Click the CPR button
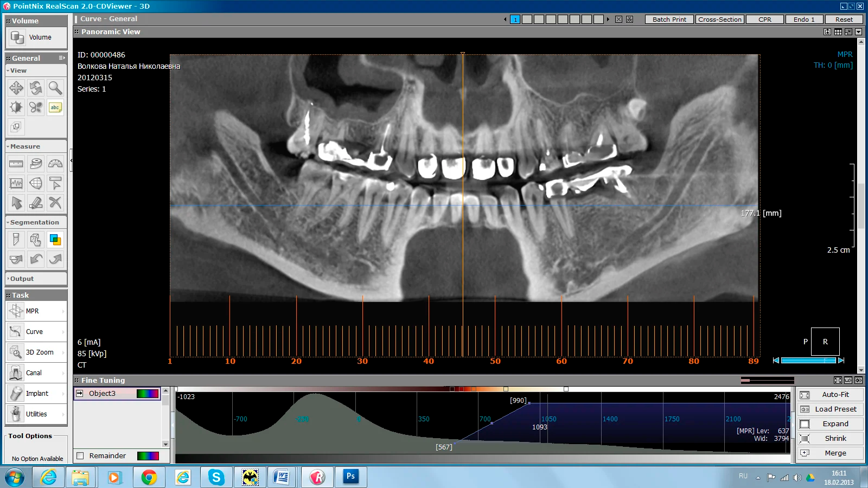Viewport: 868px width, 488px height. pyautogui.click(x=765, y=20)
